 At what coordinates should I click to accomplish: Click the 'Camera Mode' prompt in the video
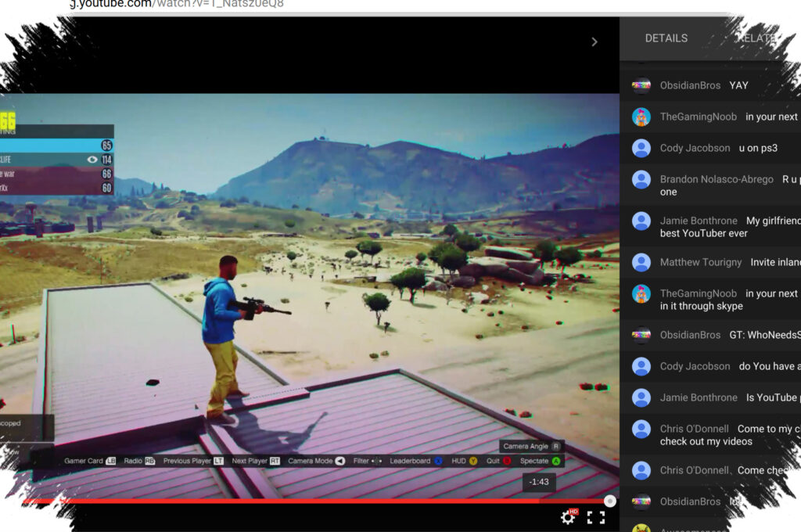click(316, 461)
